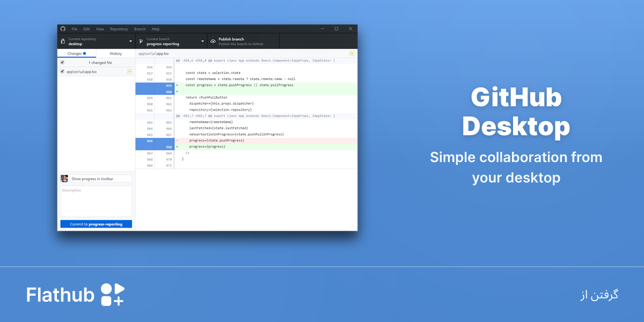The width and height of the screenshot is (644, 322).
Task: Click the GitHub Octocat logo in title bar
Action: [x=63, y=28]
